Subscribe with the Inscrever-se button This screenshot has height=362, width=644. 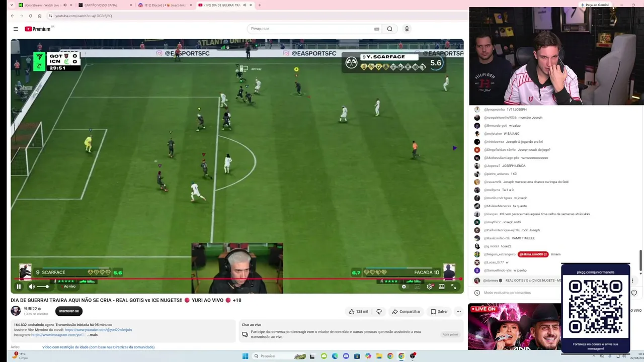pyautogui.click(x=69, y=311)
